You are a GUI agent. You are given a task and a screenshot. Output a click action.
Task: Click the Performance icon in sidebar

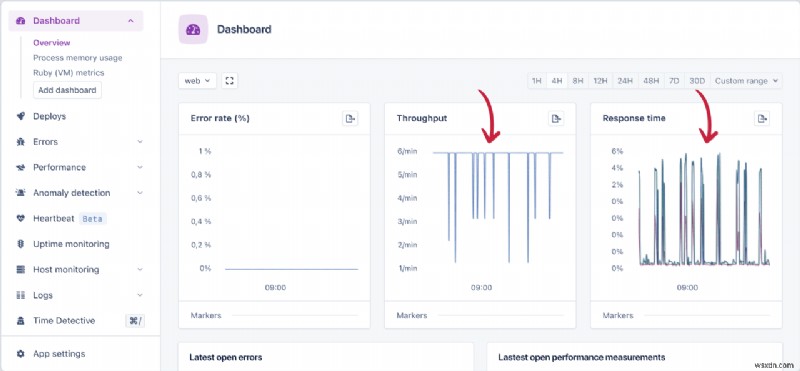point(20,167)
